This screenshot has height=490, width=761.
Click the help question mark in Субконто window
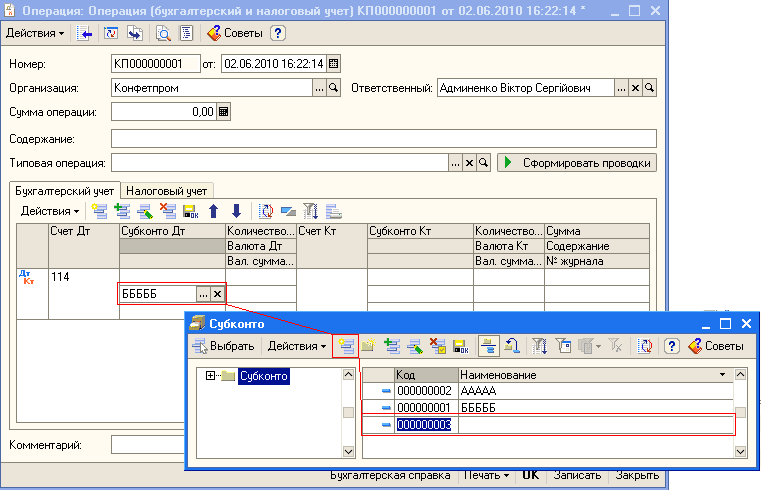(x=672, y=346)
